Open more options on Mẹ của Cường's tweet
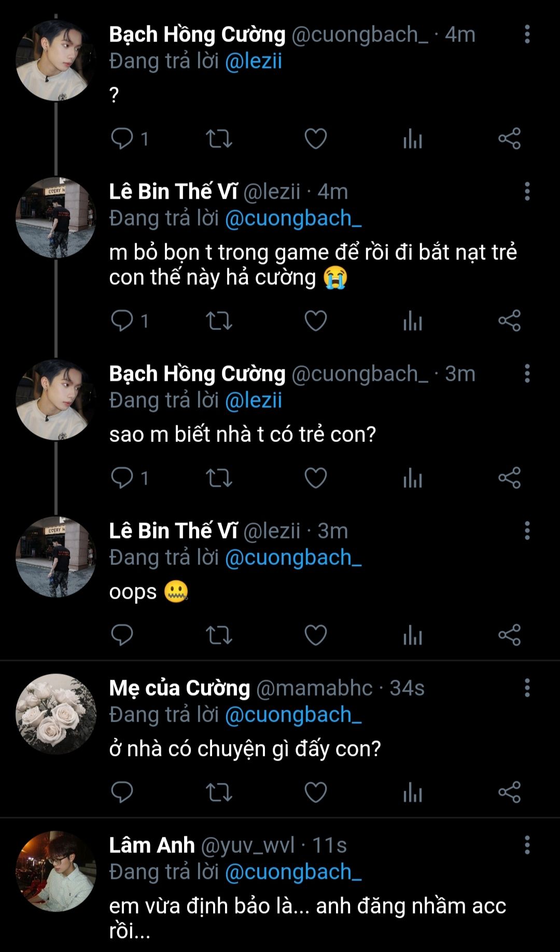 tap(527, 688)
